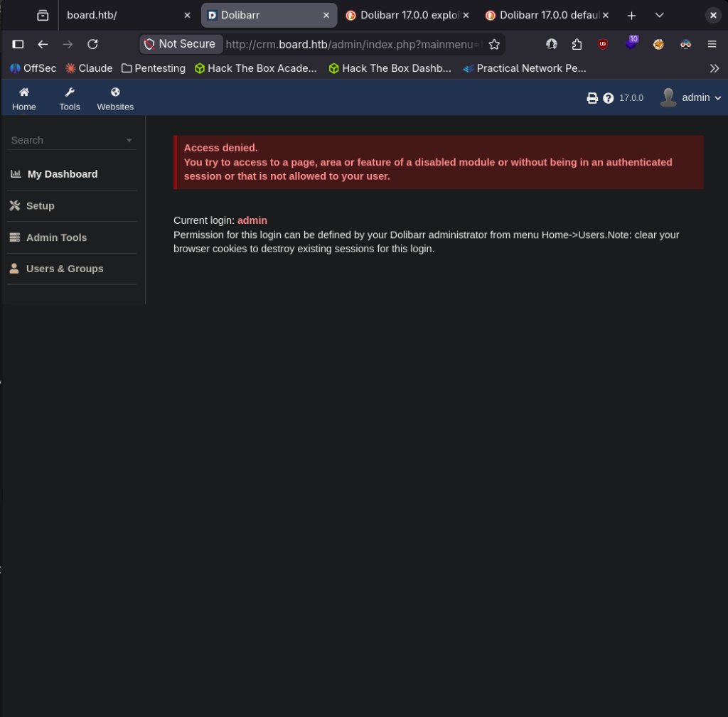Viewport: 728px width, 717px height.
Task: Bookmark this page with star icon
Action: point(494,44)
